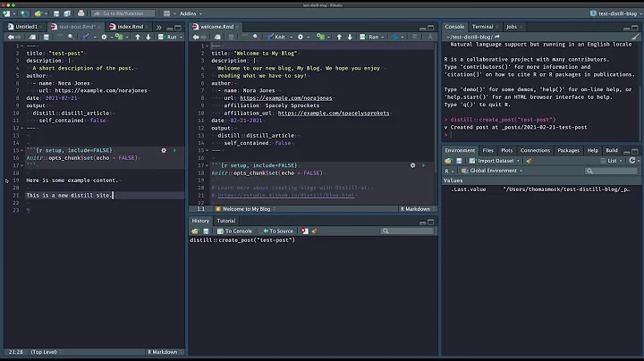Open chunk options gear in test-post.Rmd

(164, 150)
